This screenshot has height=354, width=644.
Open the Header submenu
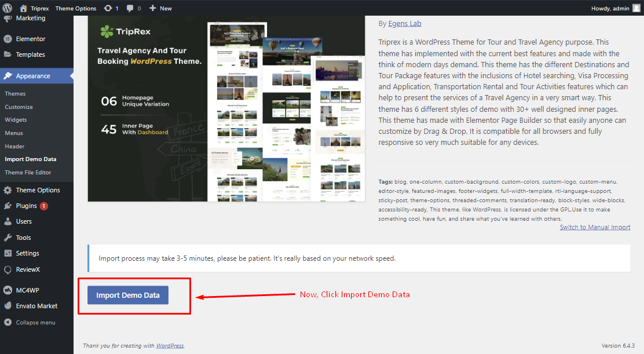coord(14,146)
